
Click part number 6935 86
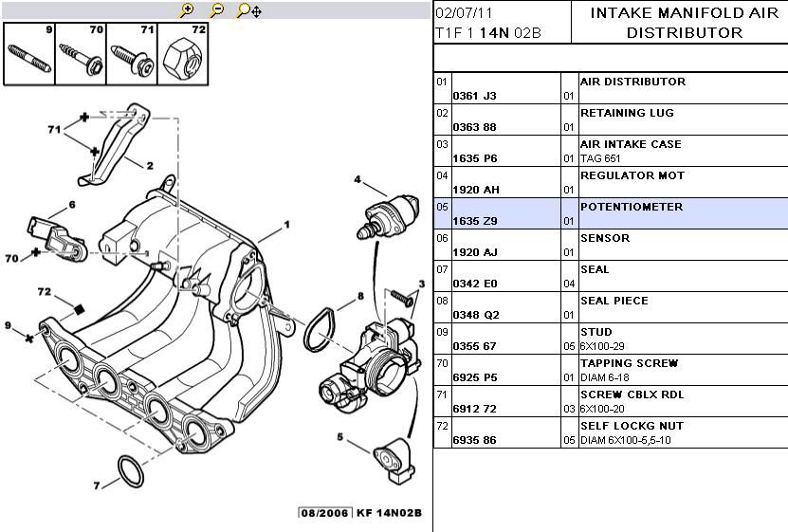pos(474,440)
